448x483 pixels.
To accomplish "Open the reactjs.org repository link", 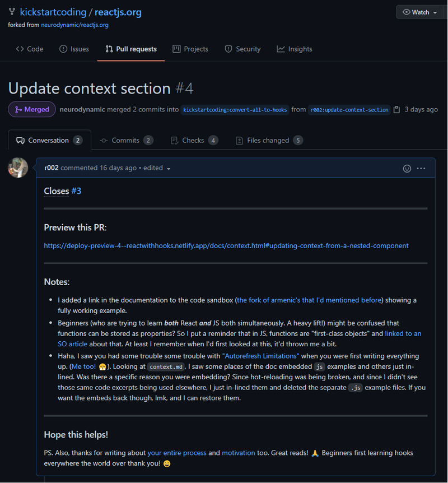I will click(x=118, y=12).
